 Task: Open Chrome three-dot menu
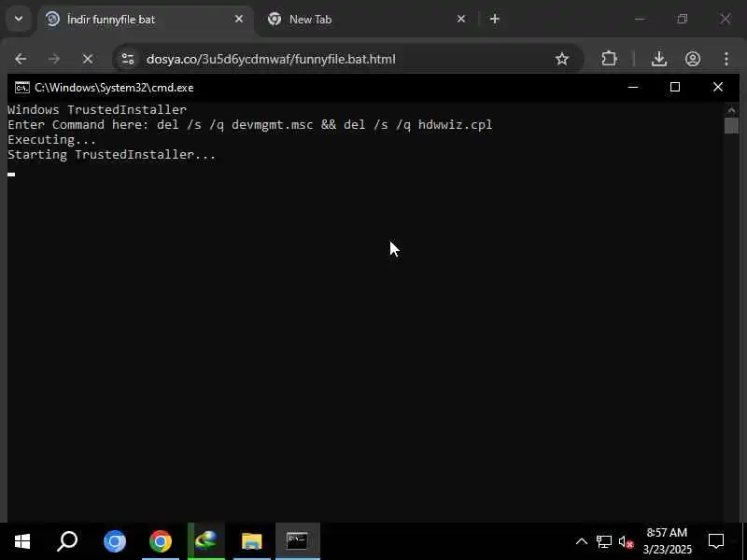726,59
